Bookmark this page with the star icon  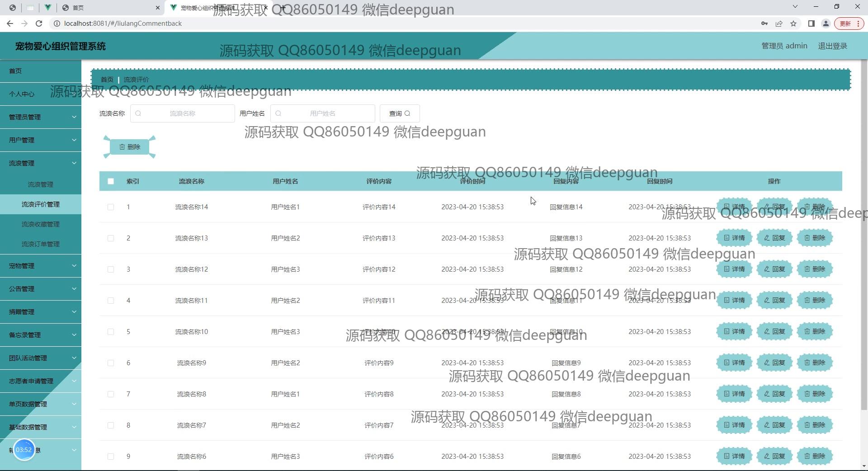click(793, 24)
